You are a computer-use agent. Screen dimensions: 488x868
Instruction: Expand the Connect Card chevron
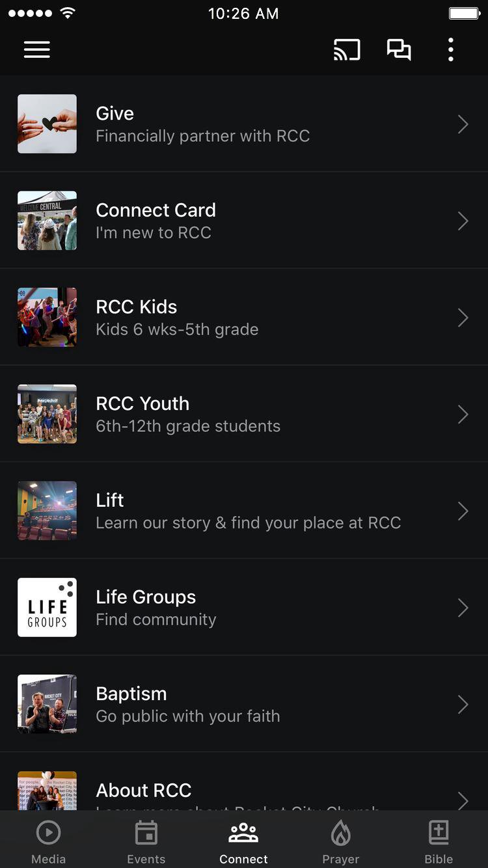coord(463,221)
